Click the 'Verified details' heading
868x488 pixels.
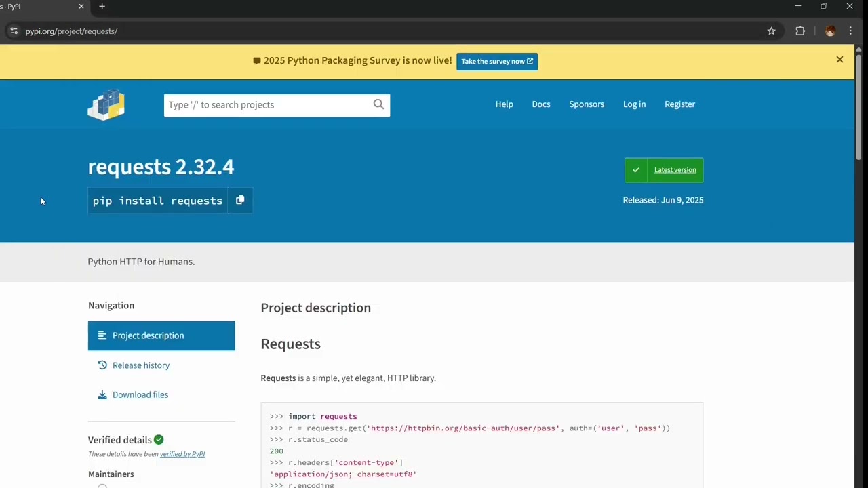[x=120, y=440]
